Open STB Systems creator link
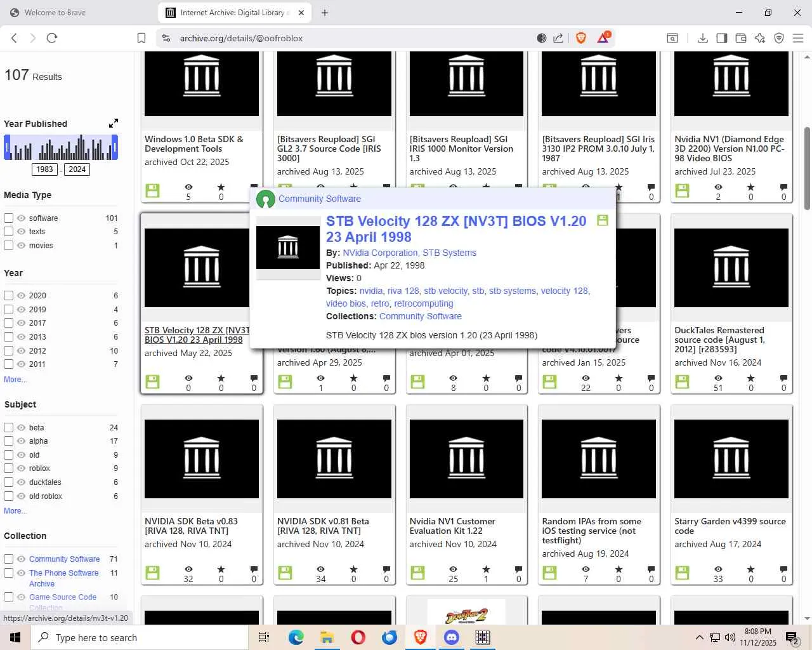The width and height of the screenshot is (812, 650). [x=449, y=253]
